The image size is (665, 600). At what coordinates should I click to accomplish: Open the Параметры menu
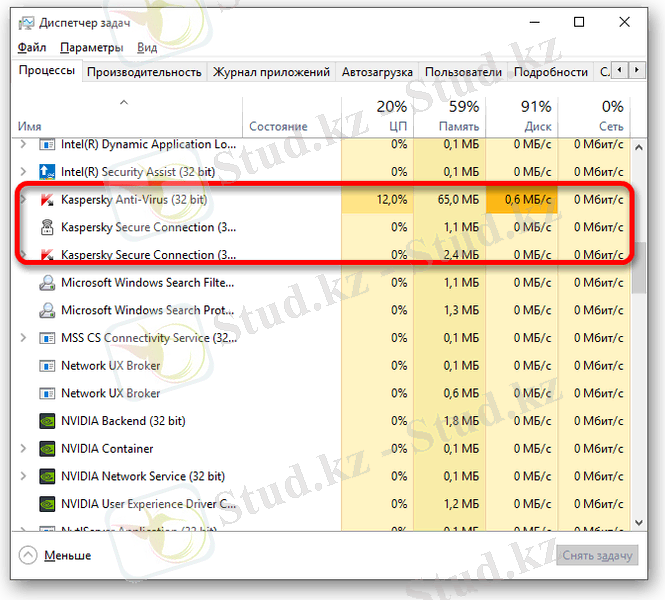92,47
